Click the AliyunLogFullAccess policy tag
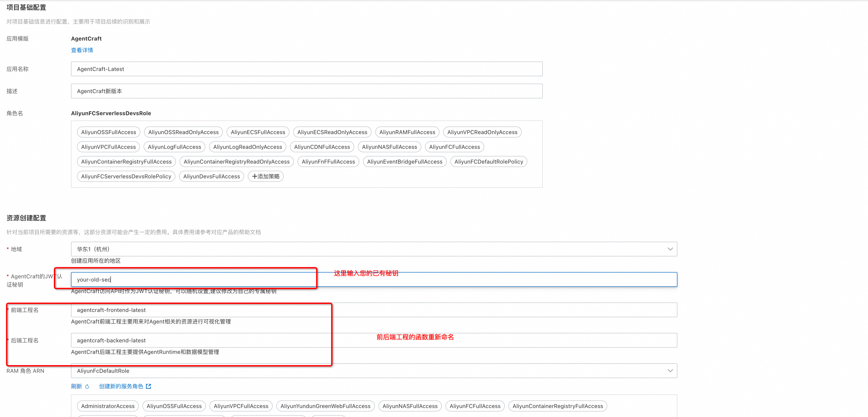 click(174, 147)
